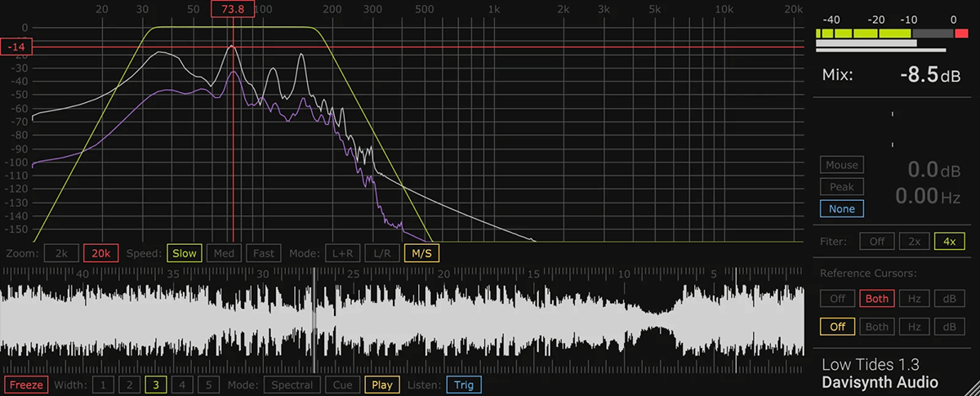Activate M/S channel mode
The width and height of the screenshot is (980, 396).
click(x=421, y=253)
